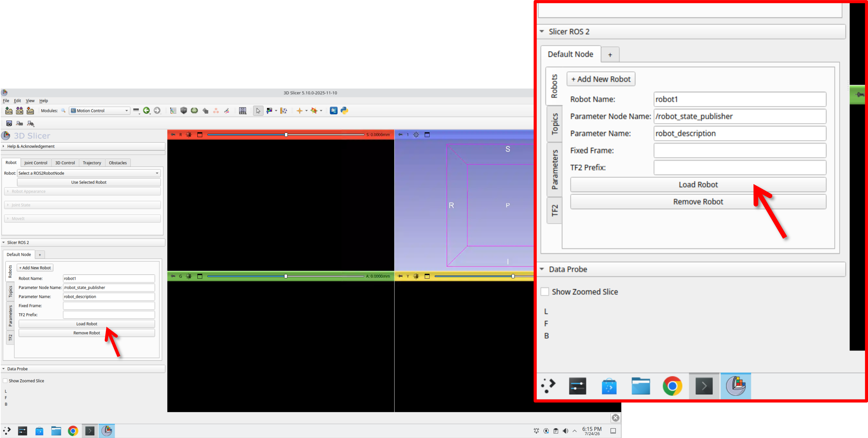Screen dimensions: 868x438
Task: Click Fixed Frame field in main window
Action: coord(109,305)
